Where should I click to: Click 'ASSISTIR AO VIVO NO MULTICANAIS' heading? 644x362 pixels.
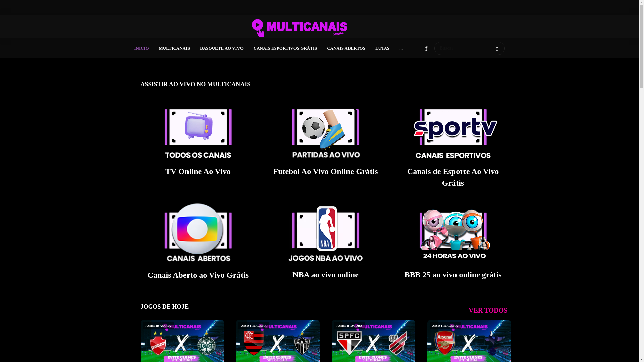[x=195, y=84]
